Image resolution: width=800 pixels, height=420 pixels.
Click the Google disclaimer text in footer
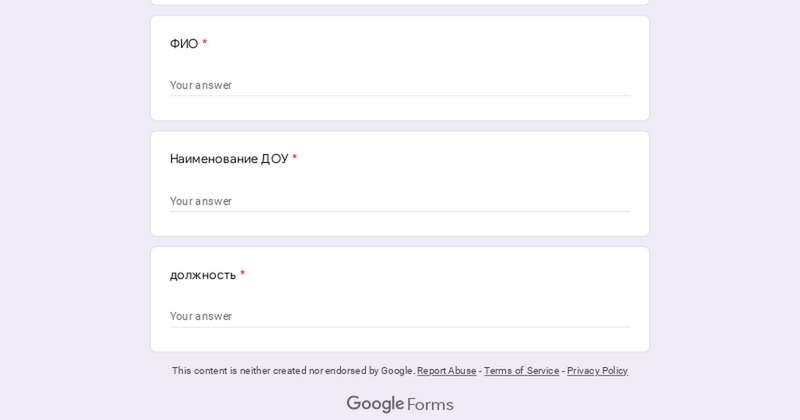point(292,371)
